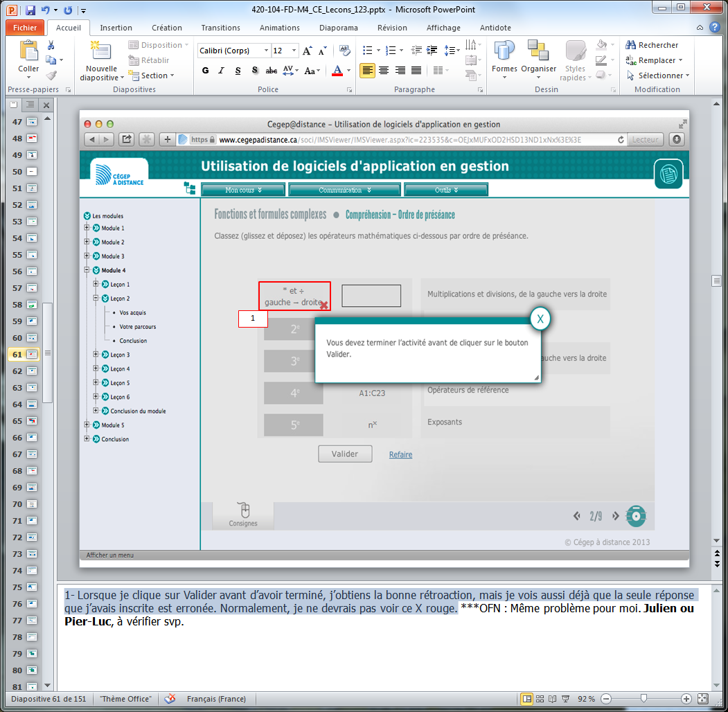
Task: Select the Format Painter brush icon
Action: coord(51,75)
